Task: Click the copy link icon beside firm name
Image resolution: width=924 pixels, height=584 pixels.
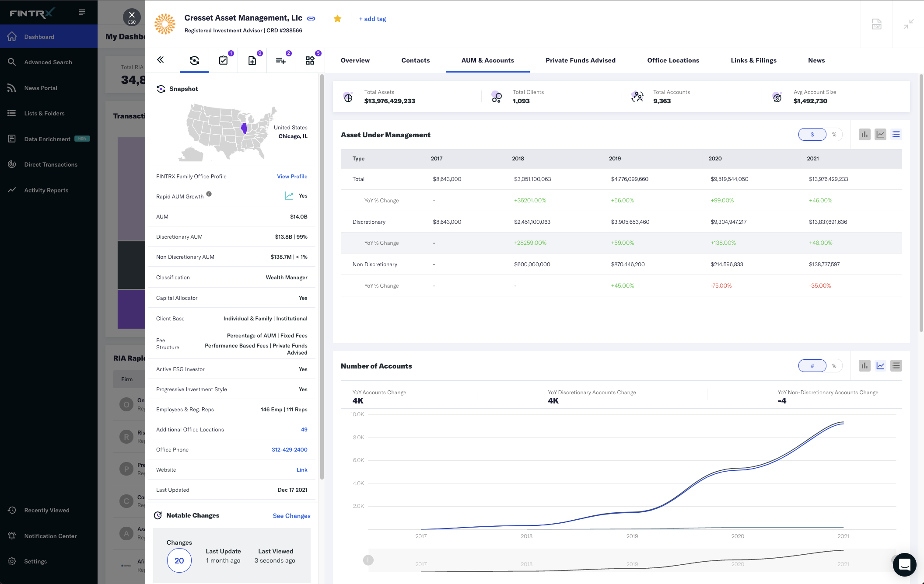Action: [311, 18]
